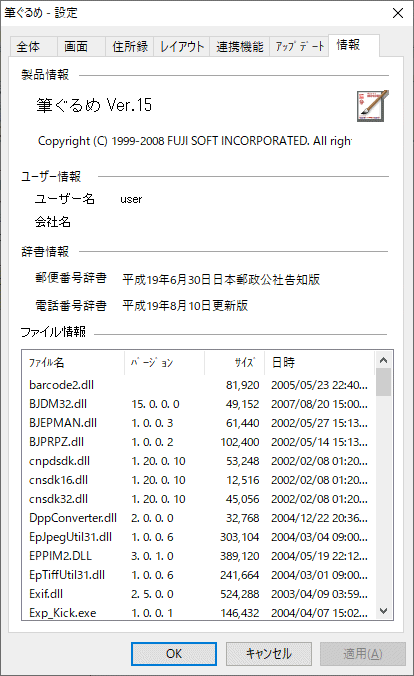Screen dimensions: 414x676
Task: Sort by the 日時 column header
Action: click(320, 362)
